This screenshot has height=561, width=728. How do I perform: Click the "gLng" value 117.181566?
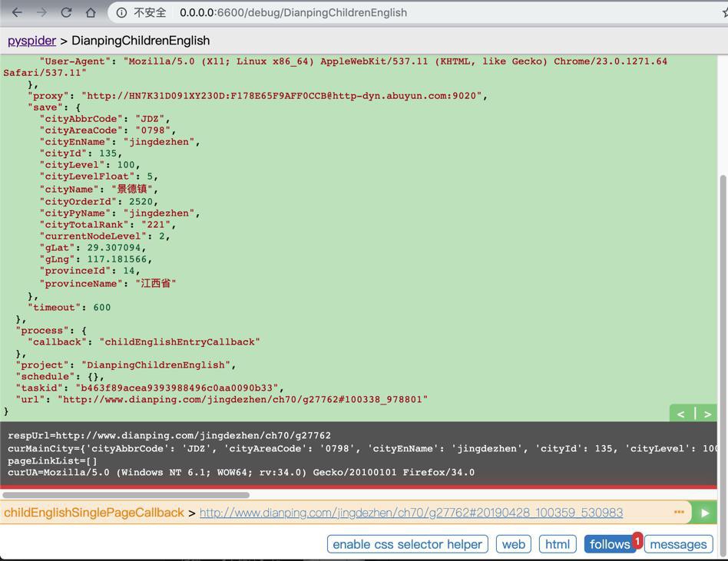[x=117, y=259]
